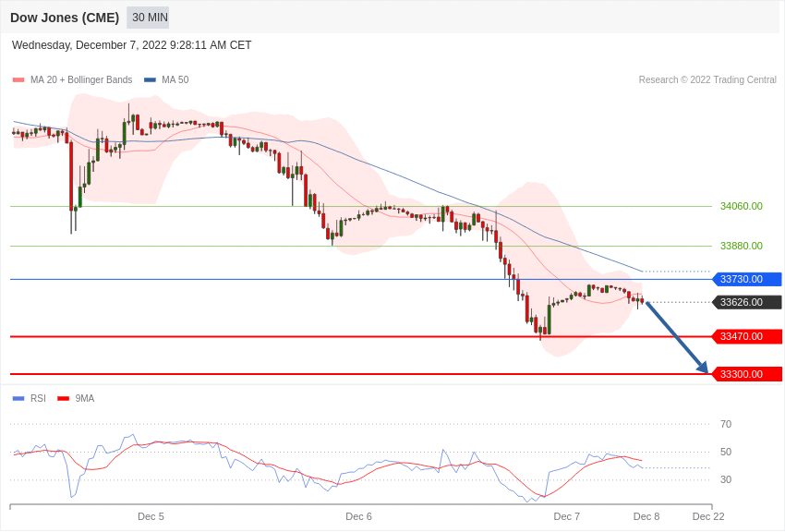Click the pink MA 20 legend swatch
The height and width of the screenshot is (532, 785).
point(18,80)
